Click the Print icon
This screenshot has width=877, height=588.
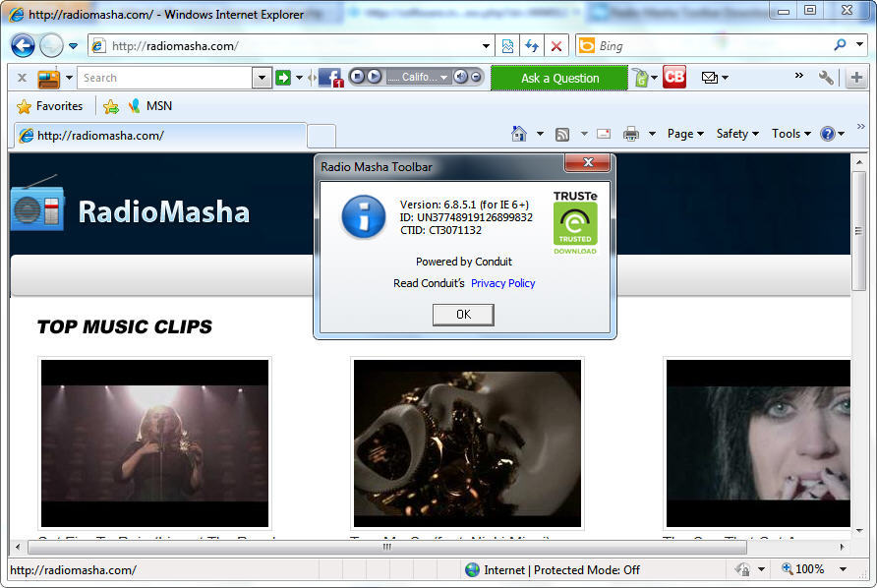(x=631, y=135)
